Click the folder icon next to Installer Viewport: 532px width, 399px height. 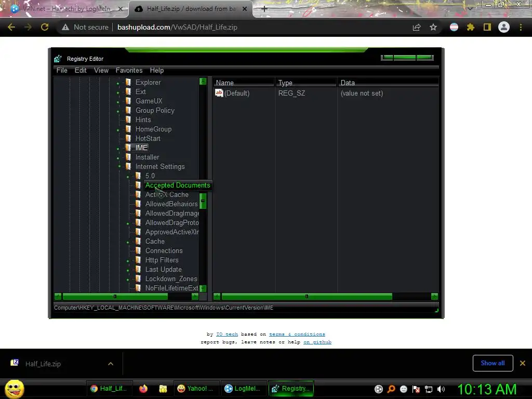tap(128, 157)
